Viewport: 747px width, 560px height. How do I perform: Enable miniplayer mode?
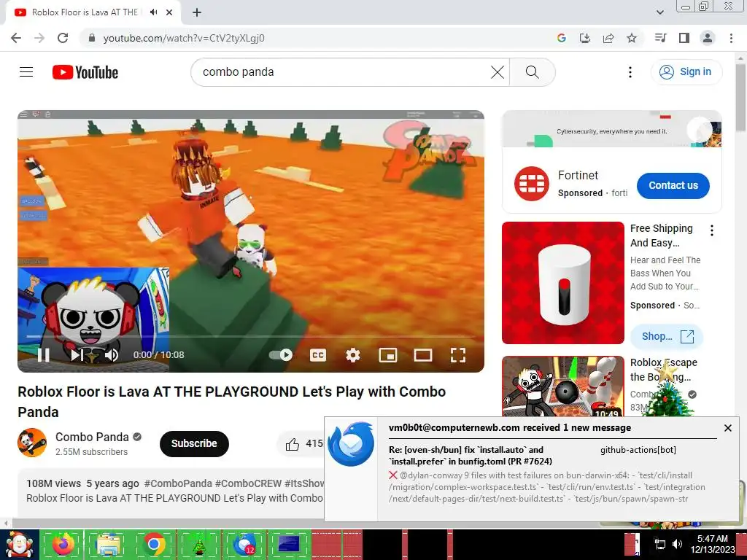(x=388, y=355)
